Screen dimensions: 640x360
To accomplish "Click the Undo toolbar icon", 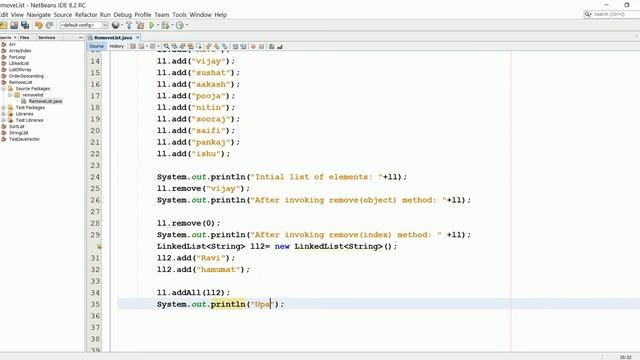I will pyautogui.click(x=39, y=25).
